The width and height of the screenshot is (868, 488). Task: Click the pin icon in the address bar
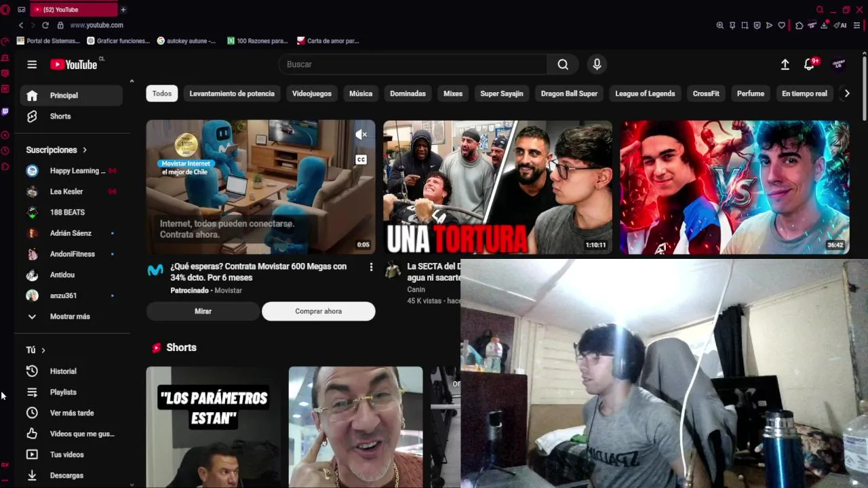coord(732,25)
